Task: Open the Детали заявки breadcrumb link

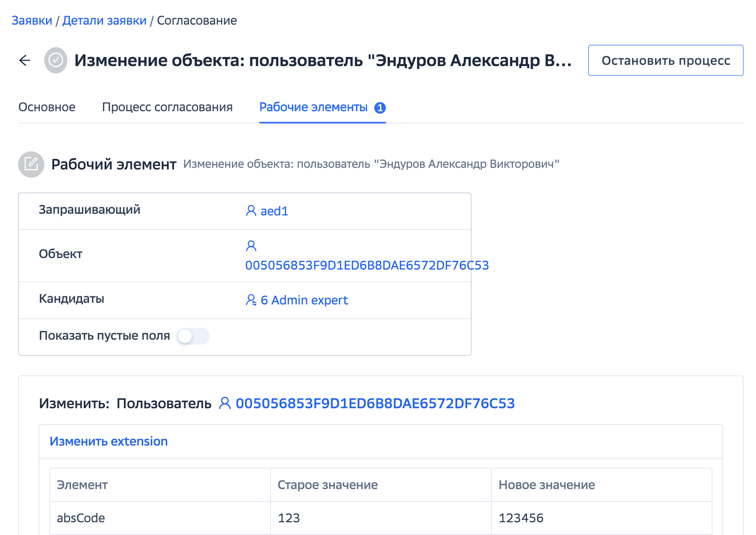Action: (x=104, y=21)
